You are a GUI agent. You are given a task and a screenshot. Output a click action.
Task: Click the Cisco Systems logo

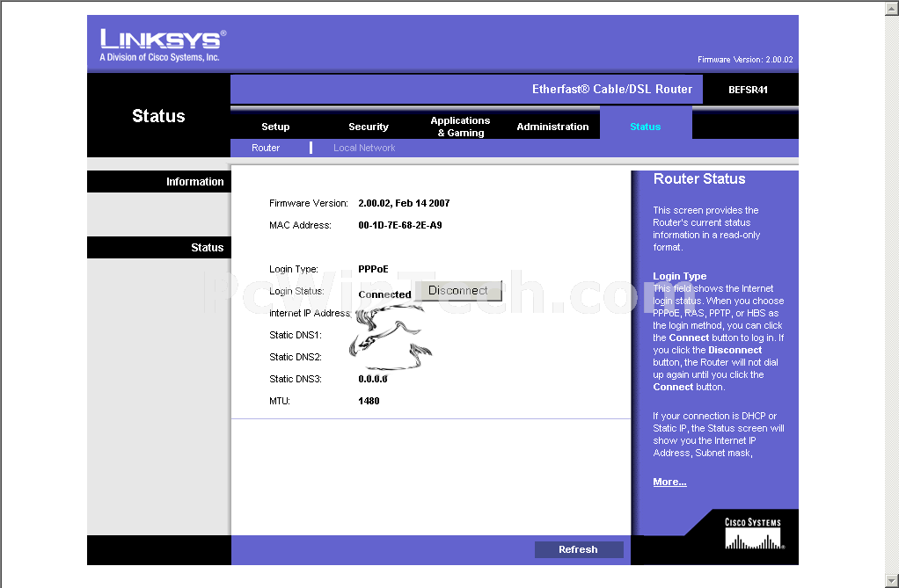point(754,534)
